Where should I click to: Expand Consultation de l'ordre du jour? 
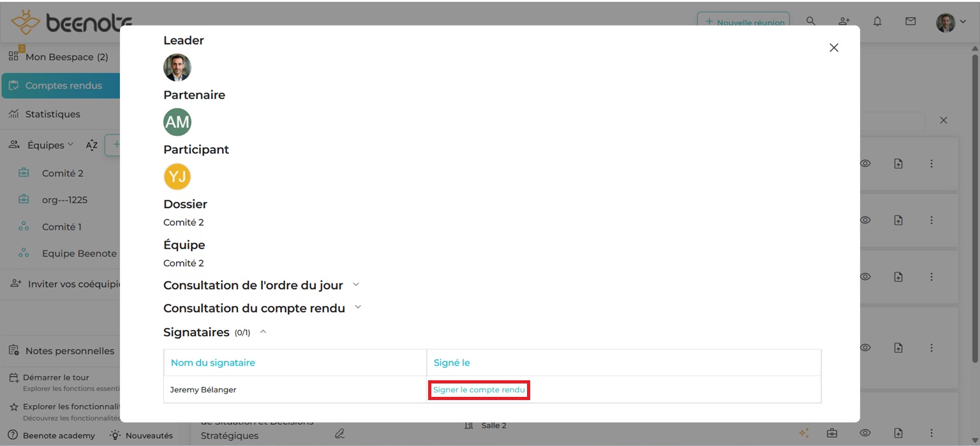pos(356,285)
